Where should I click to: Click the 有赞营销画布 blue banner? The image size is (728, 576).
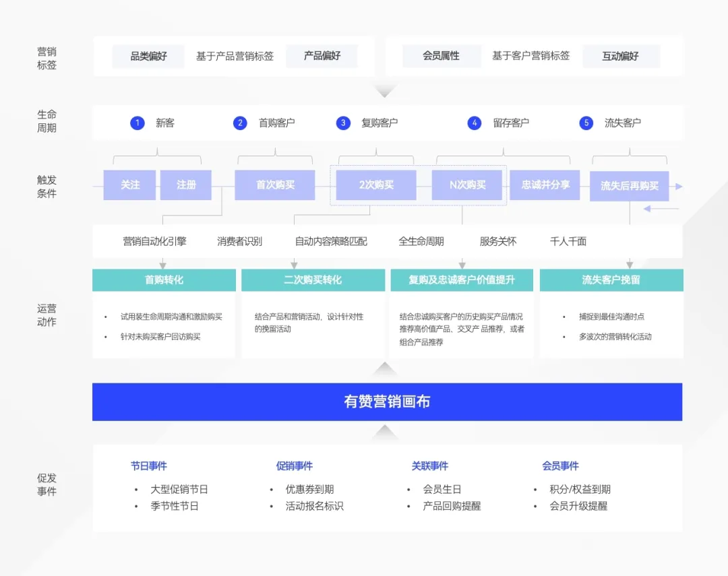coord(387,402)
